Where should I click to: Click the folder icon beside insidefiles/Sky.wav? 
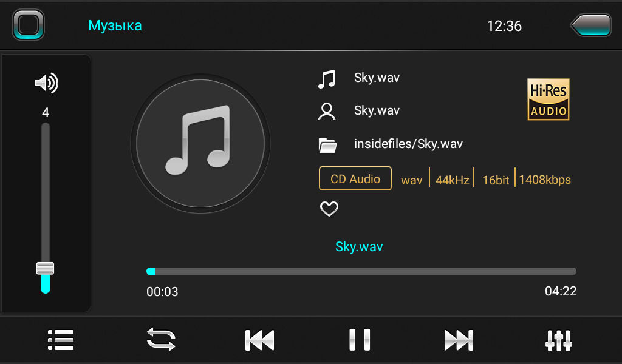[x=327, y=145]
